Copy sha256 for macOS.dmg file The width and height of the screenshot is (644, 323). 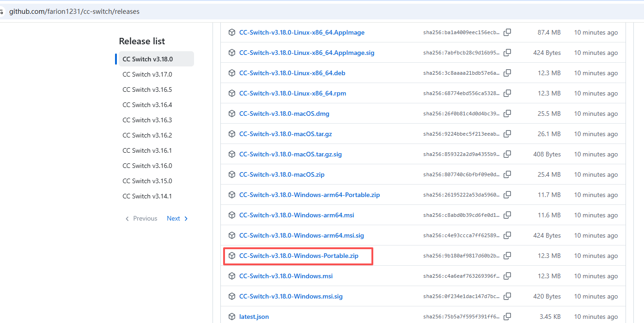pyautogui.click(x=507, y=114)
